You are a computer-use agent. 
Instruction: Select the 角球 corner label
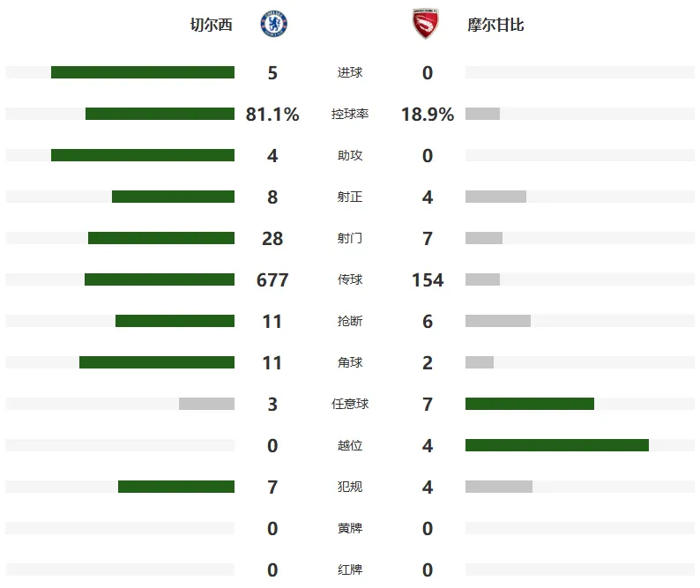(350, 362)
